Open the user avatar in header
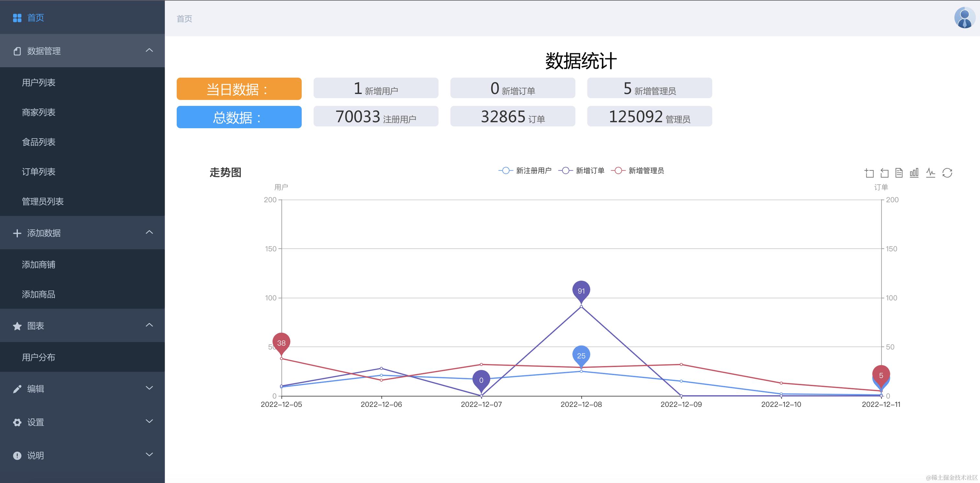Viewport: 980px width, 483px height. pyautogui.click(x=964, y=18)
